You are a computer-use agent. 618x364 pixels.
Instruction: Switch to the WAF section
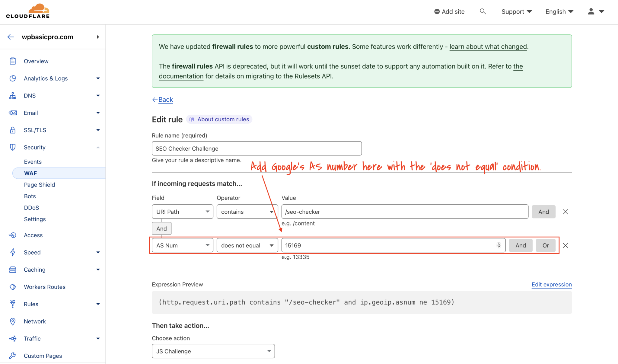31,173
